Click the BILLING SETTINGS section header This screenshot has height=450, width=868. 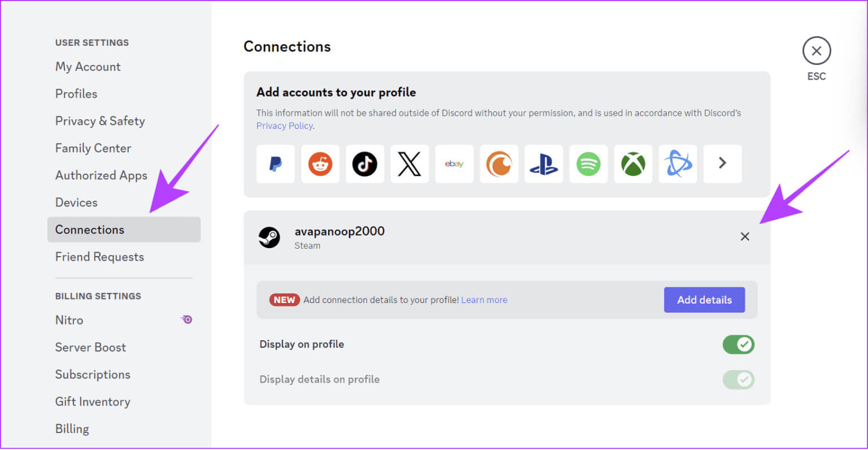[98, 296]
